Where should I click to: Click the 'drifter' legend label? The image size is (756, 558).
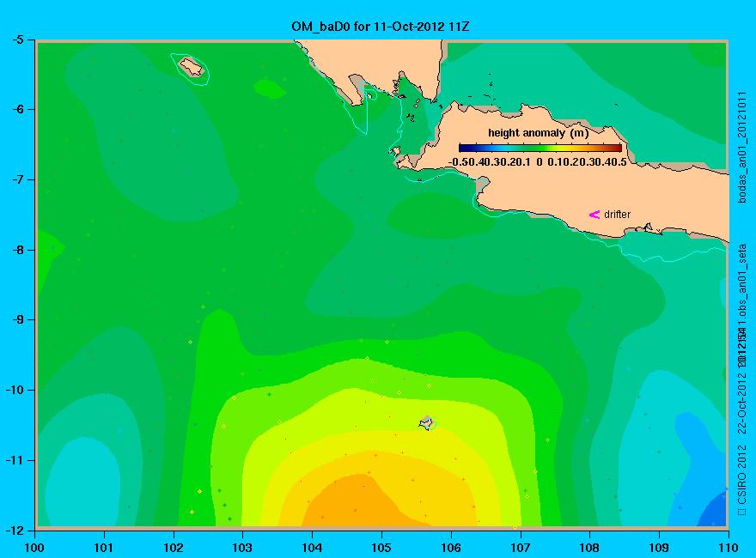(617, 215)
